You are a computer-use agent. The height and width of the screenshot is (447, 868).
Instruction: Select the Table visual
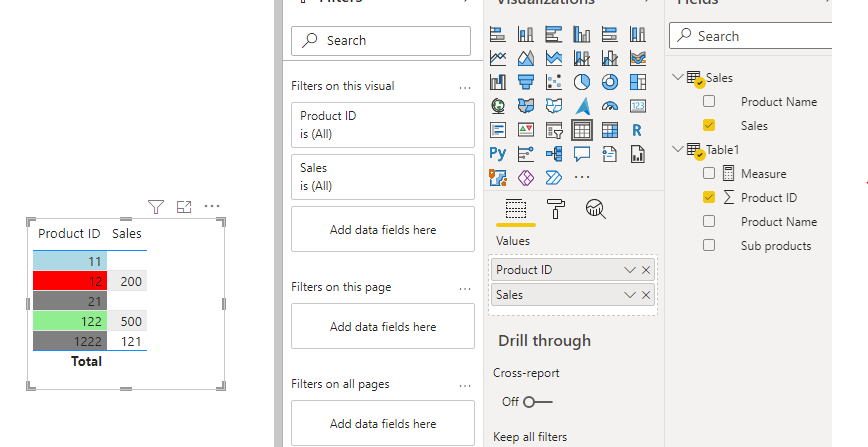[582, 130]
